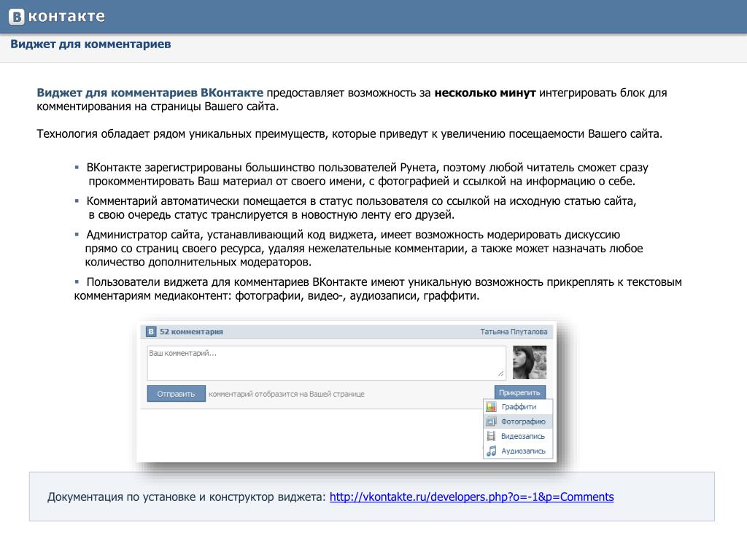Select the Аудиозапись music note icon

click(x=491, y=451)
